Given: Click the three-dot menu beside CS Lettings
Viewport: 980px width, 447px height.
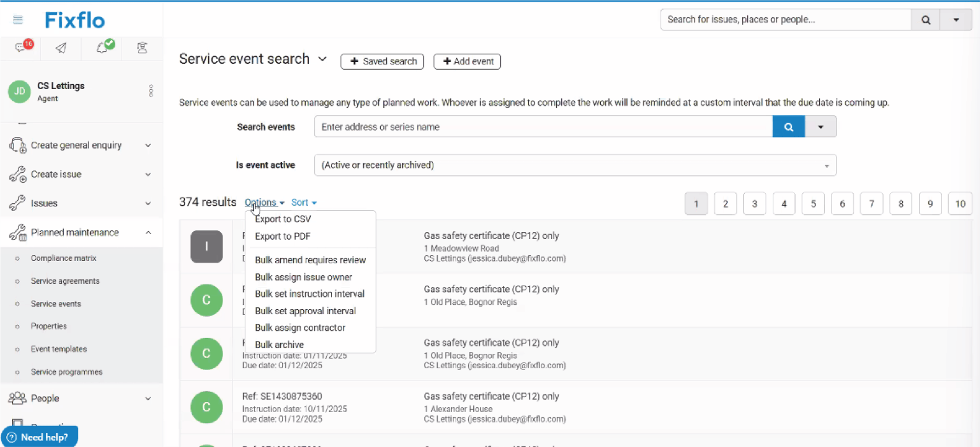Looking at the screenshot, I should coord(150,91).
